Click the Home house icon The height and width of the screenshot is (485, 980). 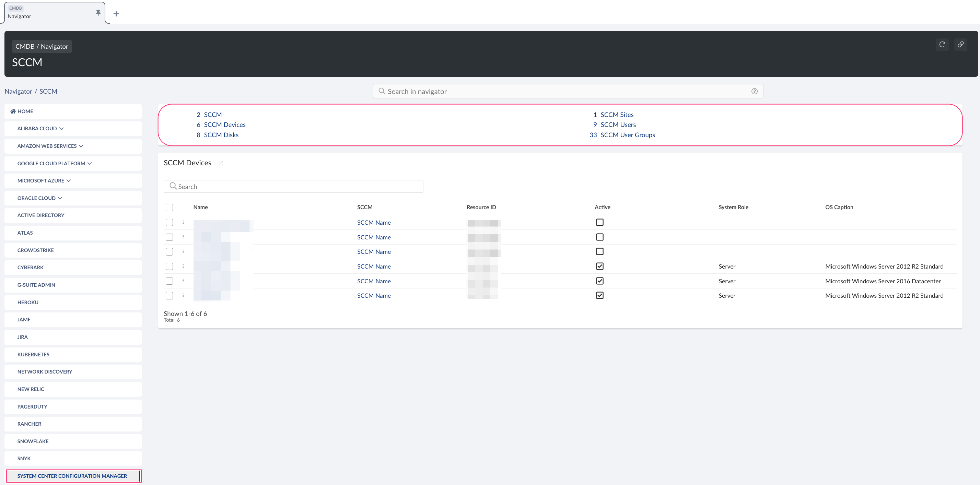pyautogui.click(x=13, y=111)
